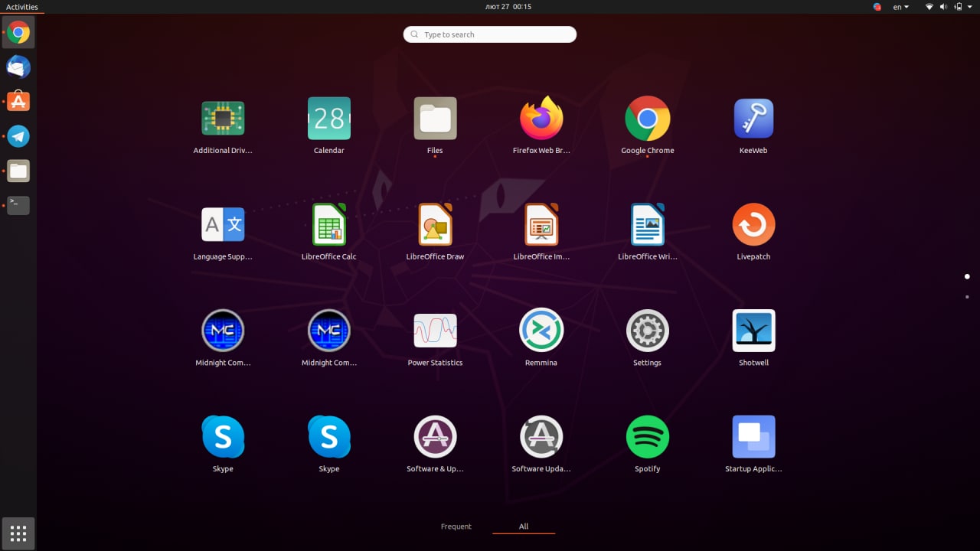The height and width of the screenshot is (551, 980).
Task: Click the Files icon in the dock
Action: tap(18, 171)
